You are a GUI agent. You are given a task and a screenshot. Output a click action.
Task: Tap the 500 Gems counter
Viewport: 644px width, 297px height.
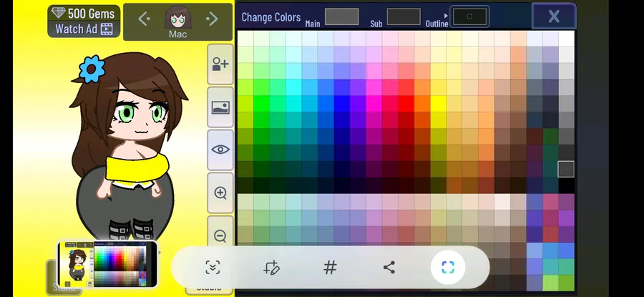pos(84,14)
